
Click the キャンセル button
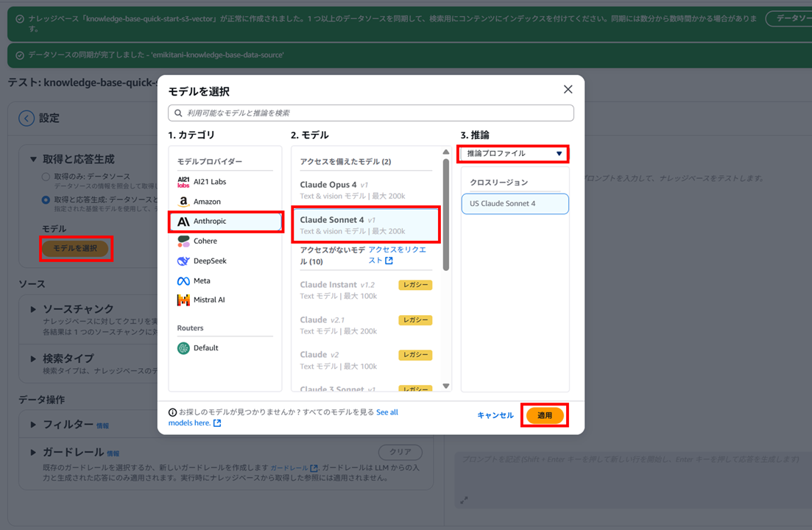click(495, 415)
